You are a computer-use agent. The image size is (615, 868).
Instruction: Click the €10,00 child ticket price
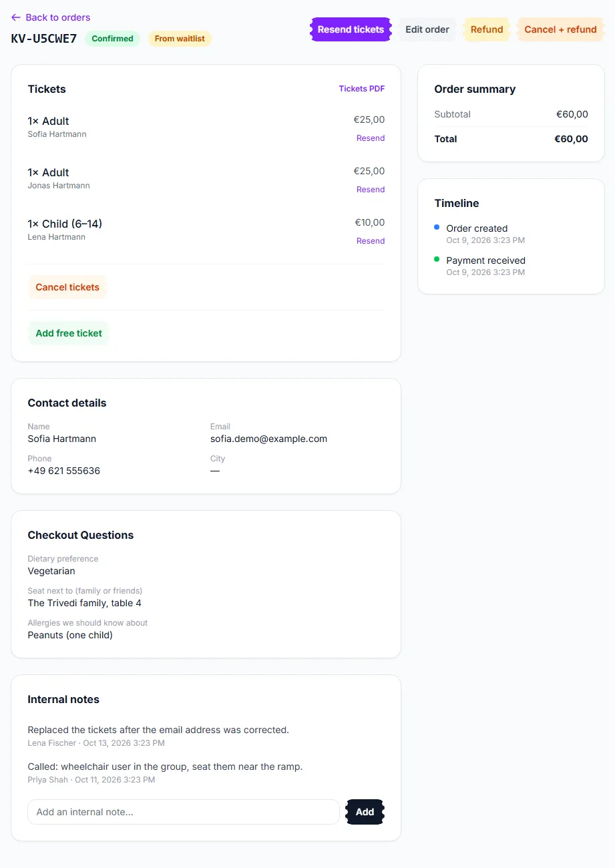[x=370, y=222]
